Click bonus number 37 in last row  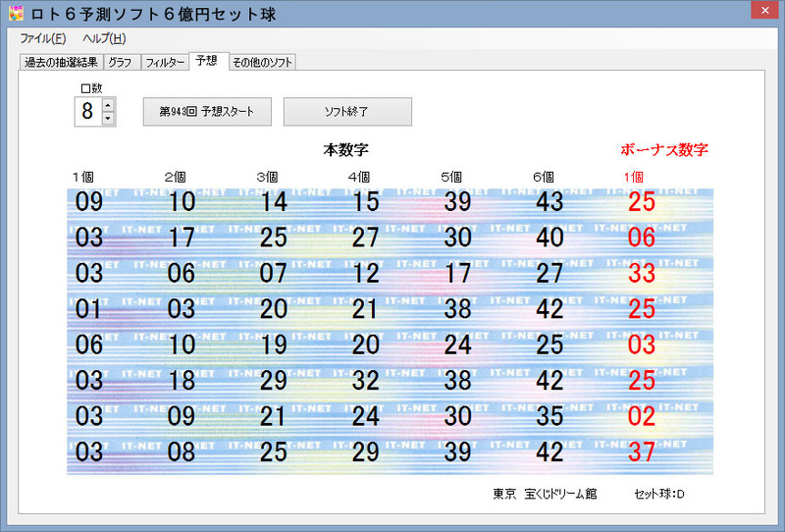[642, 452]
